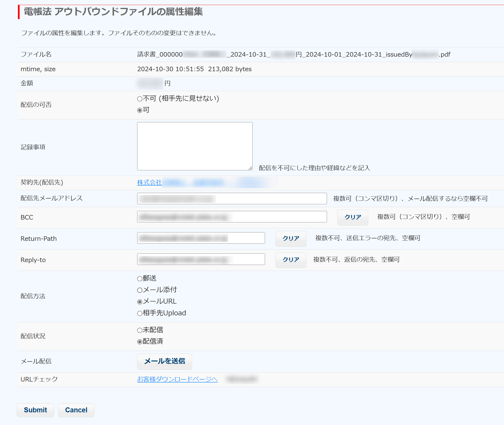504x425 pixels.
Task: Choose 郵送 as delivery method
Action: click(x=140, y=279)
